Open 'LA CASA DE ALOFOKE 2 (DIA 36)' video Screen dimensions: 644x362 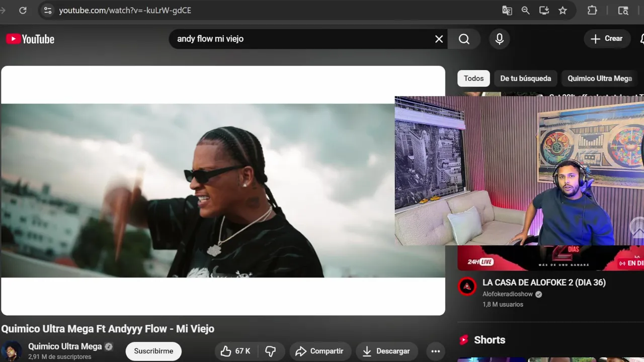pos(544,283)
